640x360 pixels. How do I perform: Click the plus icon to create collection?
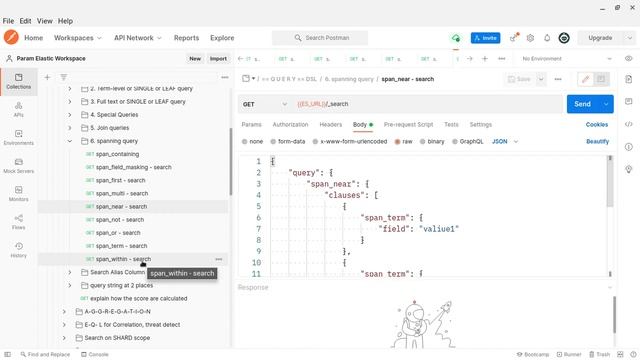coord(47,77)
